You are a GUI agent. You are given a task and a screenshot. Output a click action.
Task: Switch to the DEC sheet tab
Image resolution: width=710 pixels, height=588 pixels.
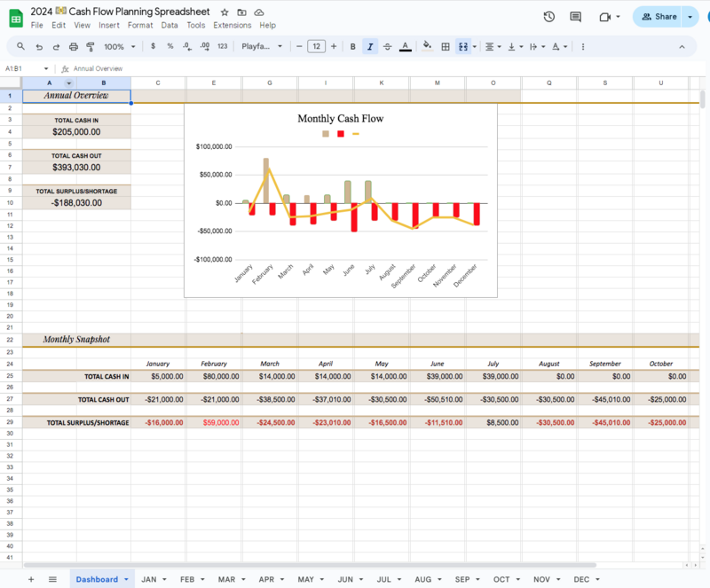pos(581,579)
